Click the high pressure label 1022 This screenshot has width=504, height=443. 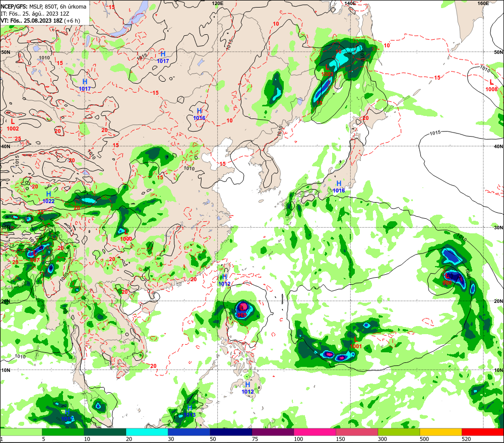point(48,198)
